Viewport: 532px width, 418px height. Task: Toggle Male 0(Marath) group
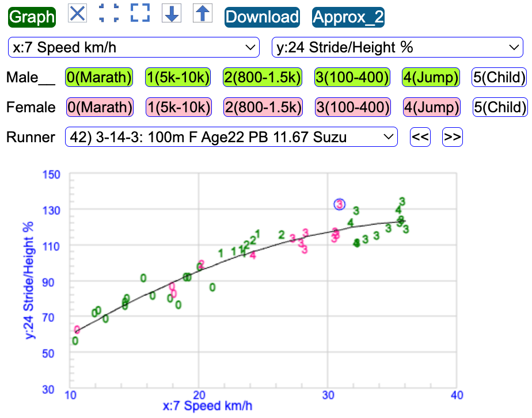tap(99, 77)
